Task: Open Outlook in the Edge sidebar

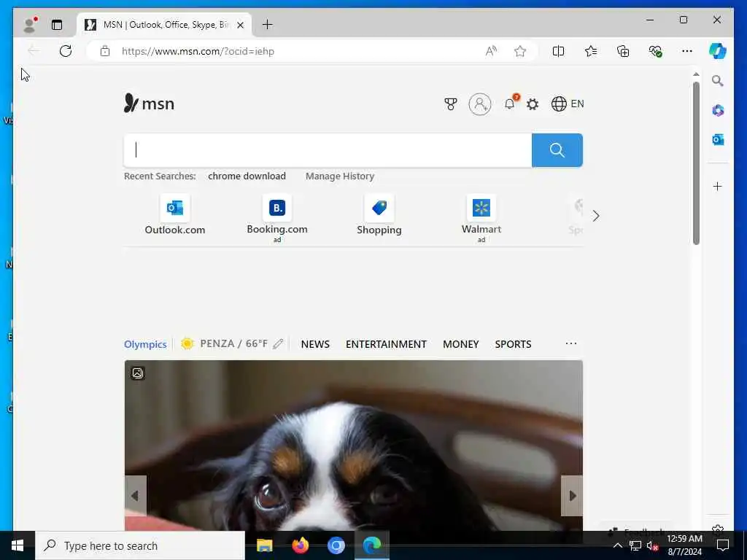Action: tap(718, 139)
